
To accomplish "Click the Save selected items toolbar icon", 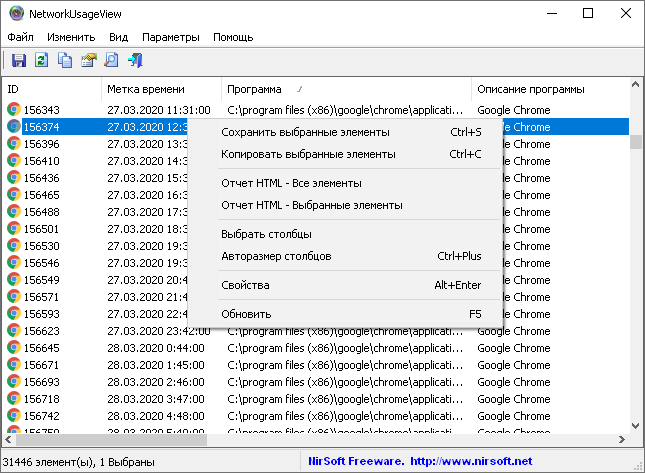I will 19,60.
